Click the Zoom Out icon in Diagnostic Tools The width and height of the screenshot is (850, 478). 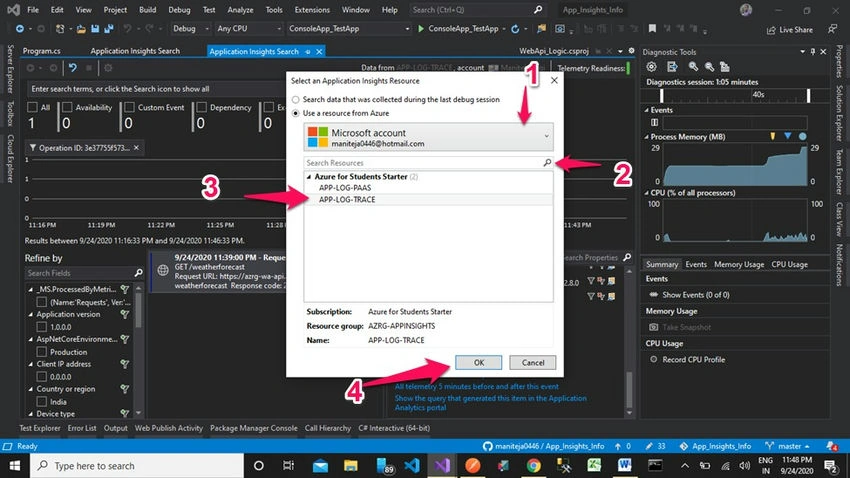tap(709, 67)
